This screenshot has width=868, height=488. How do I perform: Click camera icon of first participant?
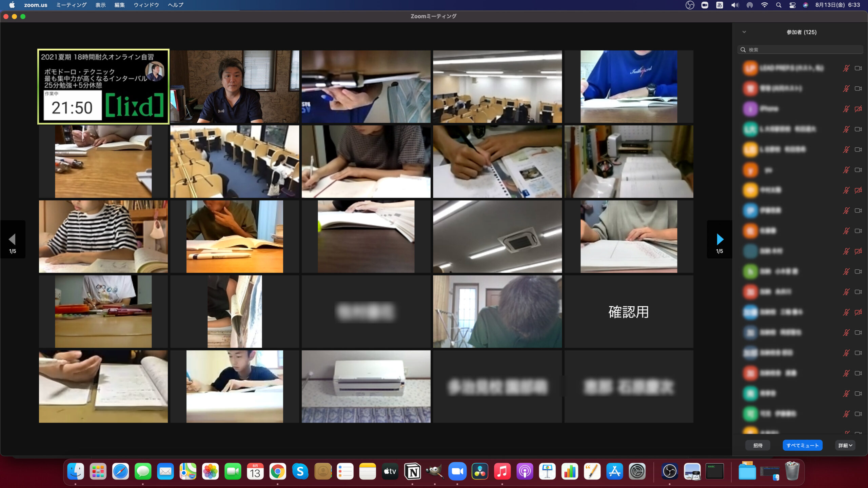point(858,68)
